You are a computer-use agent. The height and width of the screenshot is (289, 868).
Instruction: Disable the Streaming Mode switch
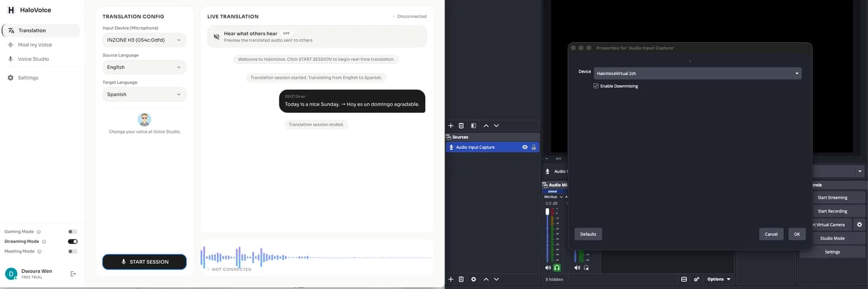(73, 241)
